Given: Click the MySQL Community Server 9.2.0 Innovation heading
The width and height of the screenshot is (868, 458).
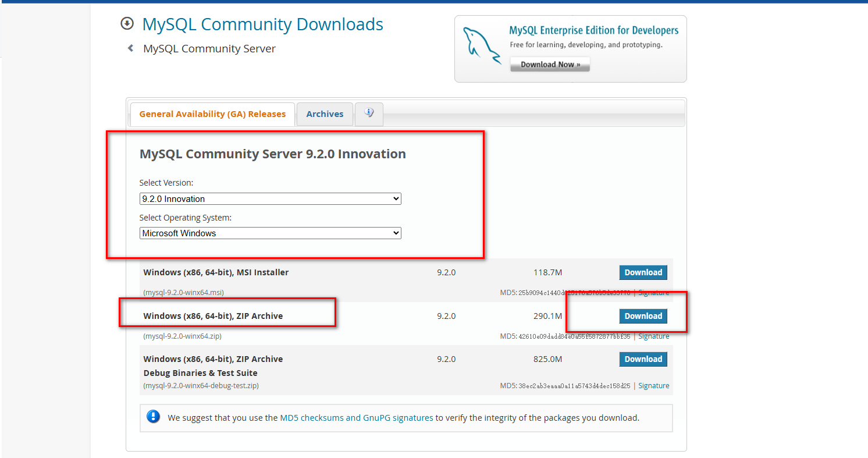Looking at the screenshot, I should pyautogui.click(x=273, y=154).
